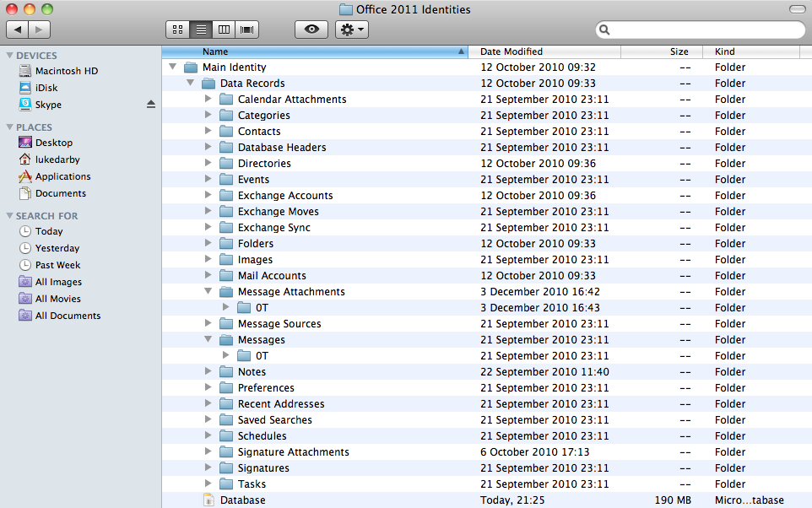The image size is (812, 508).
Task: Collapse the Message Attachments folder
Action: 208,292
